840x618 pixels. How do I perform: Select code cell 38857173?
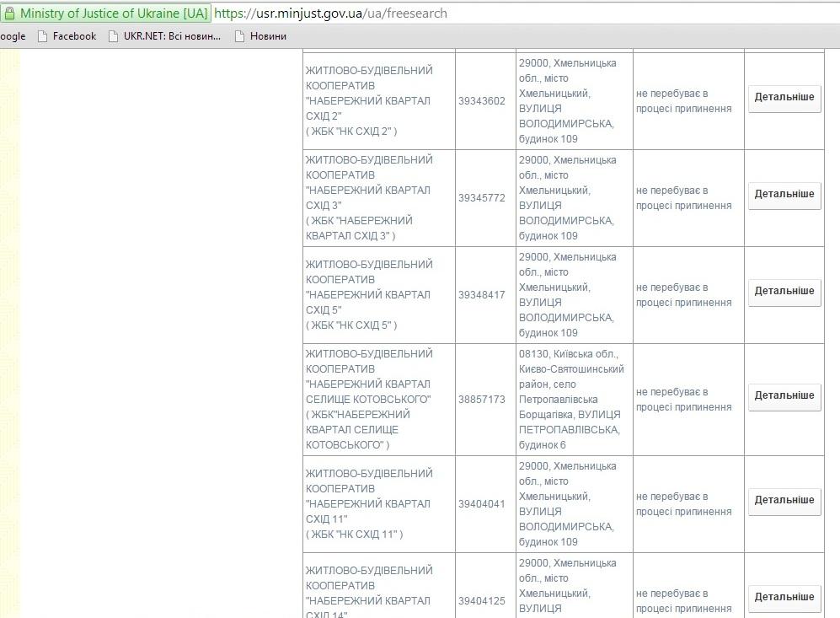(x=485, y=400)
